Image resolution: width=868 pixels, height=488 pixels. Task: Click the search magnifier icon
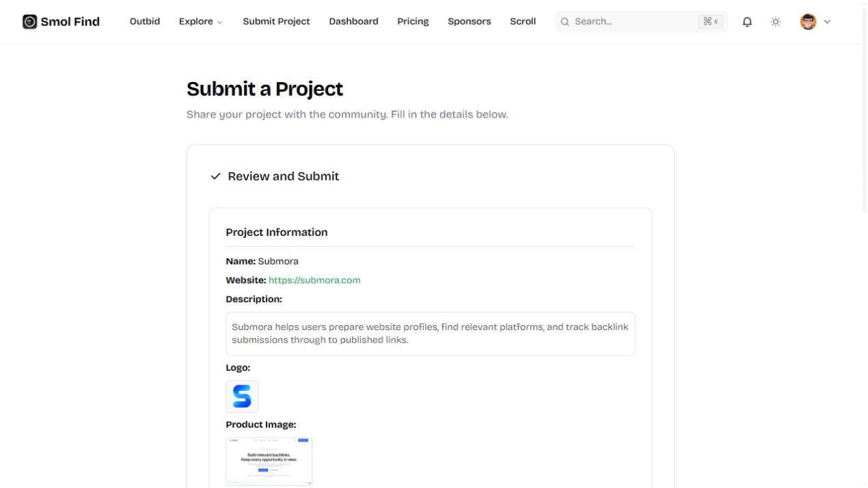point(565,22)
